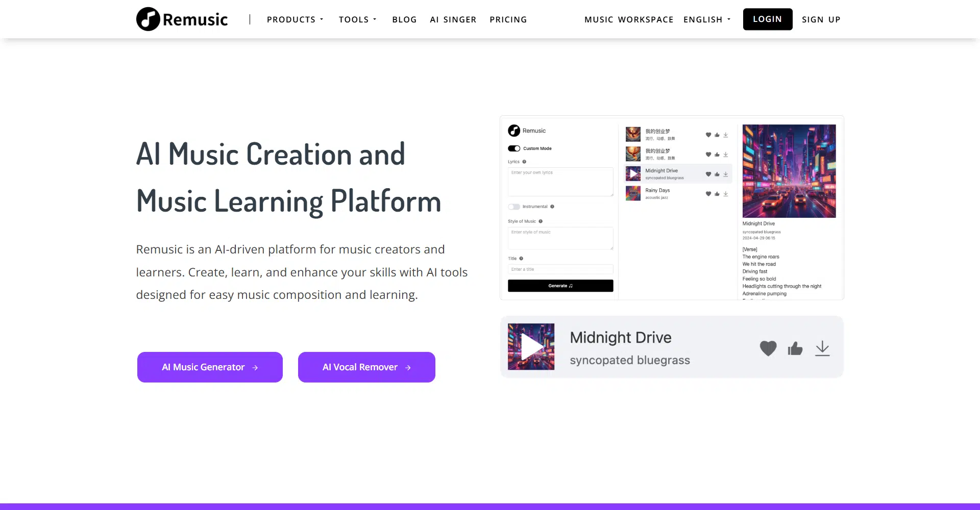Click the Remusic logo in the header
980x510 pixels.
click(x=182, y=19)
